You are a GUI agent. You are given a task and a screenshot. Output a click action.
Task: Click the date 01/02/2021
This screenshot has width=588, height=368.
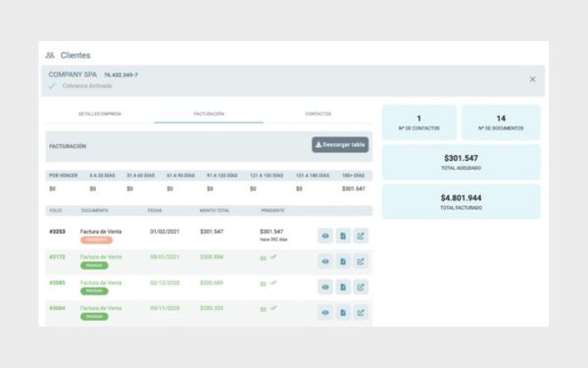pos(165,232)
